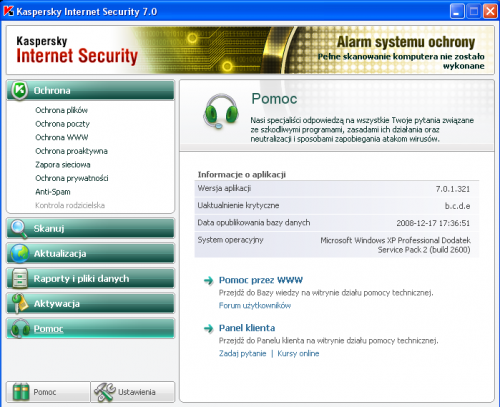Screen dimensions: 500x407
Task: Click the Ochrona shield icon
Action: coord(19,90)
